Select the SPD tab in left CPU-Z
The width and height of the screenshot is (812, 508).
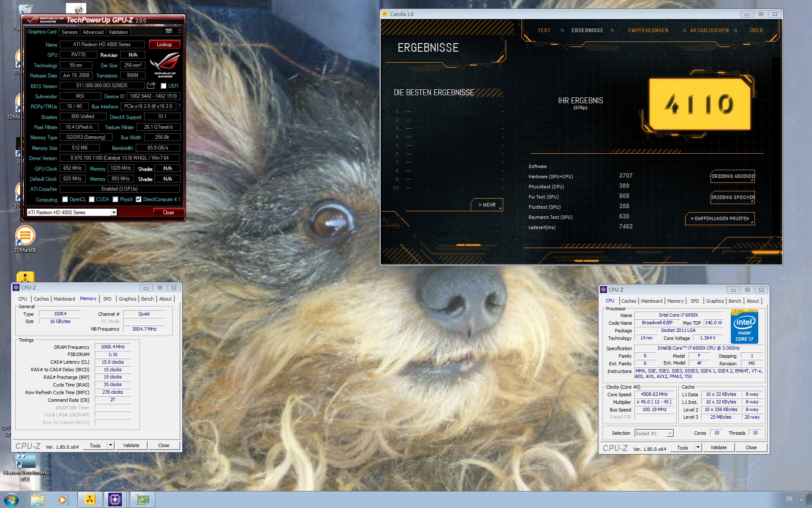107,299
